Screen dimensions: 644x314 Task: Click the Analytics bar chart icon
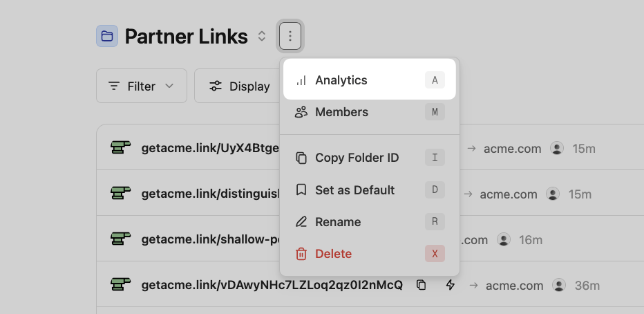(x=301, y=80)
